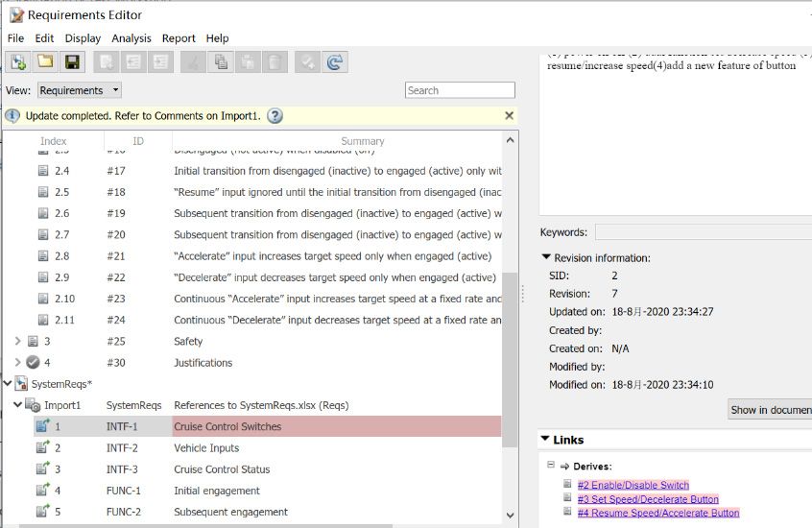Click the Save floppy disk icon

71,62
